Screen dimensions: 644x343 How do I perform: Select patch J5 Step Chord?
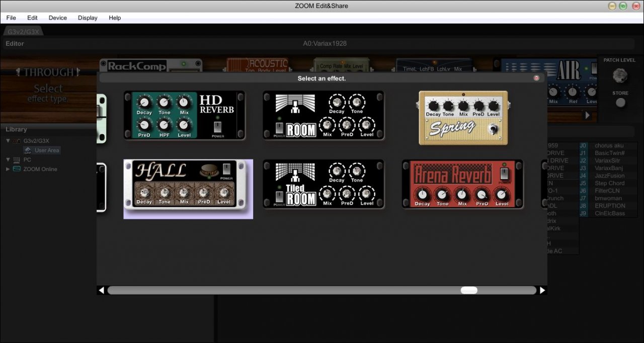tap(608, 183)
